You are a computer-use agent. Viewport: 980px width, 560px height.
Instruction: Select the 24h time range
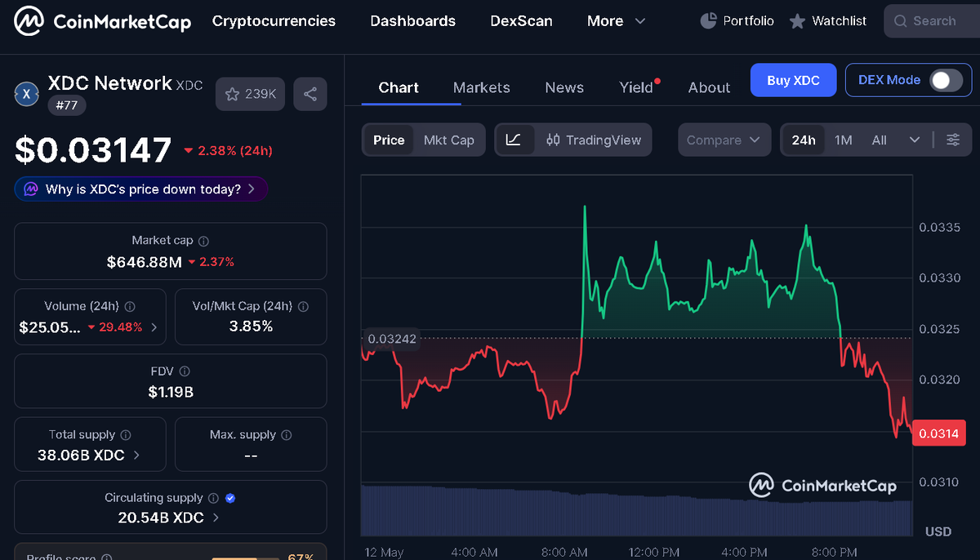coord(804,140)
